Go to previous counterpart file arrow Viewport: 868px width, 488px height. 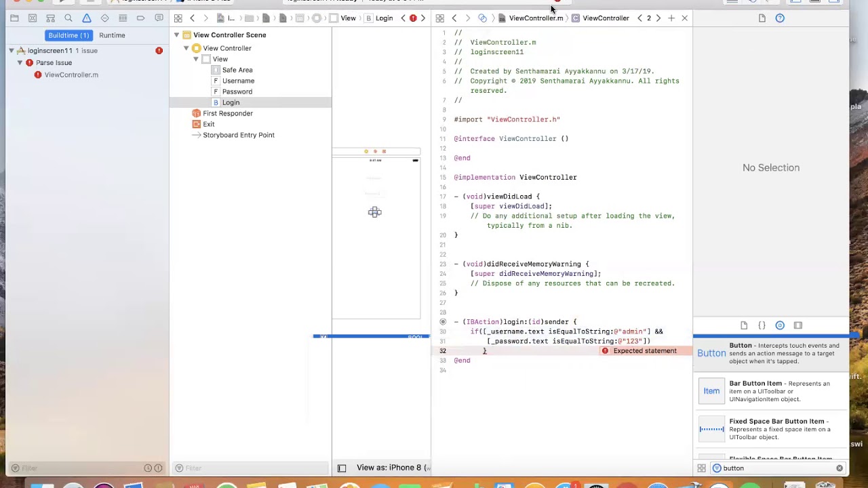coord(639,18)
